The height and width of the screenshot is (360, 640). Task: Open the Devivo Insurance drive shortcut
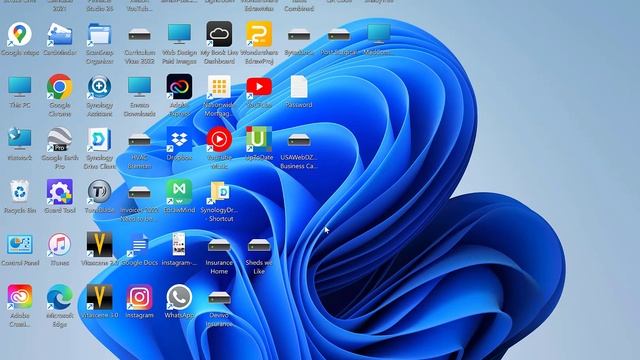click(219, 298)
